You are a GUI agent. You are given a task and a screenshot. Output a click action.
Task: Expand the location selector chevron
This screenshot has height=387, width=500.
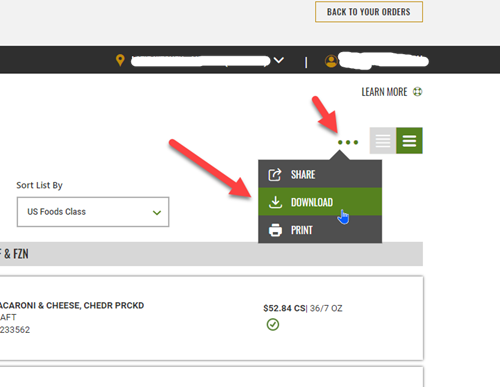(x=279, y=60)
